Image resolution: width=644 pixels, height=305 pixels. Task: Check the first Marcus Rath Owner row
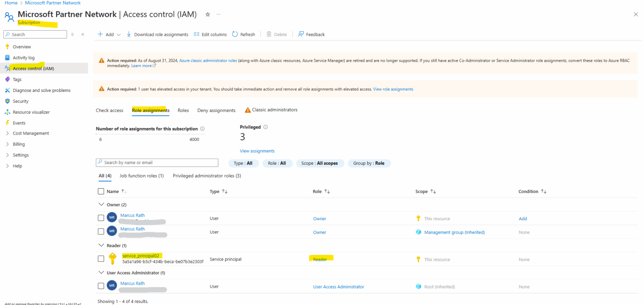point(101,218)
